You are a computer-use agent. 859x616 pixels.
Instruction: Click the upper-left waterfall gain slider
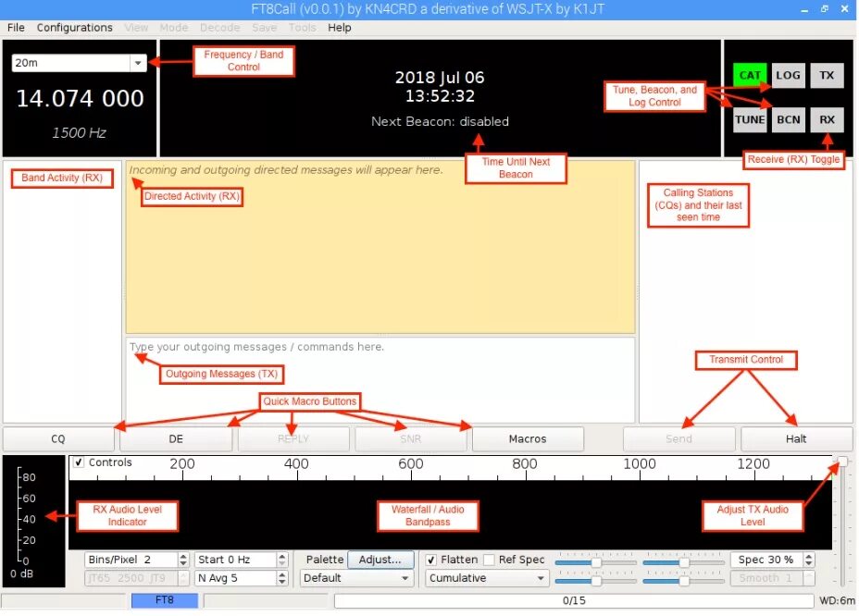tap(596, 562)
